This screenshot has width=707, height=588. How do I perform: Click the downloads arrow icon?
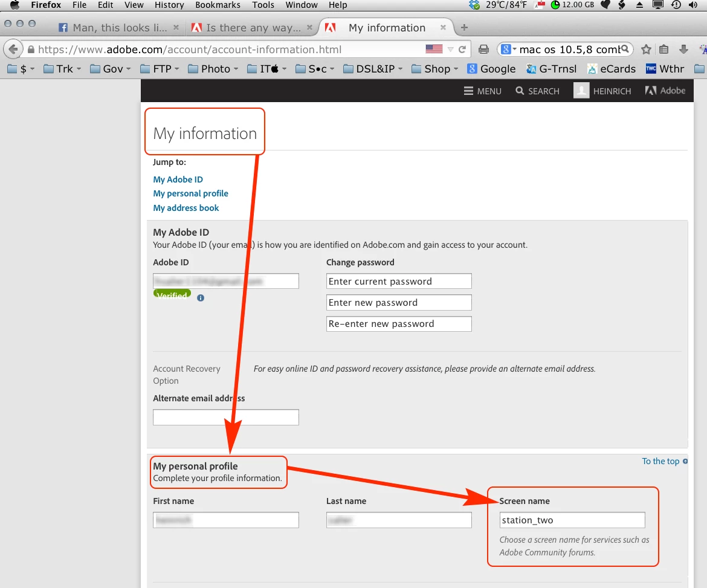[x=683, y=49]
